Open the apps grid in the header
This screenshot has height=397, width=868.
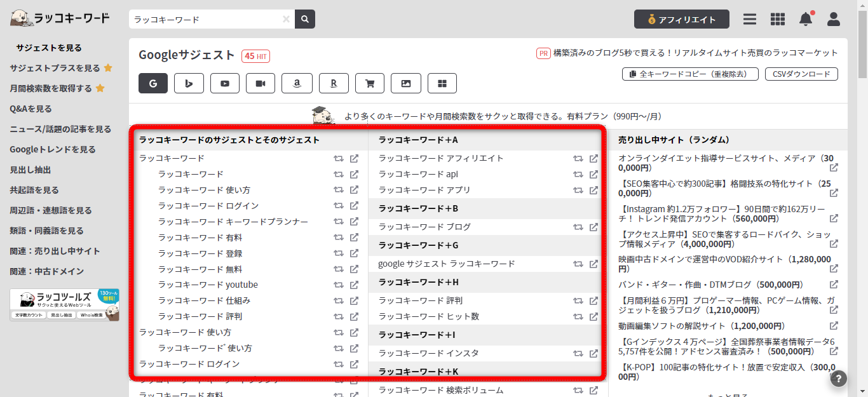778,19
